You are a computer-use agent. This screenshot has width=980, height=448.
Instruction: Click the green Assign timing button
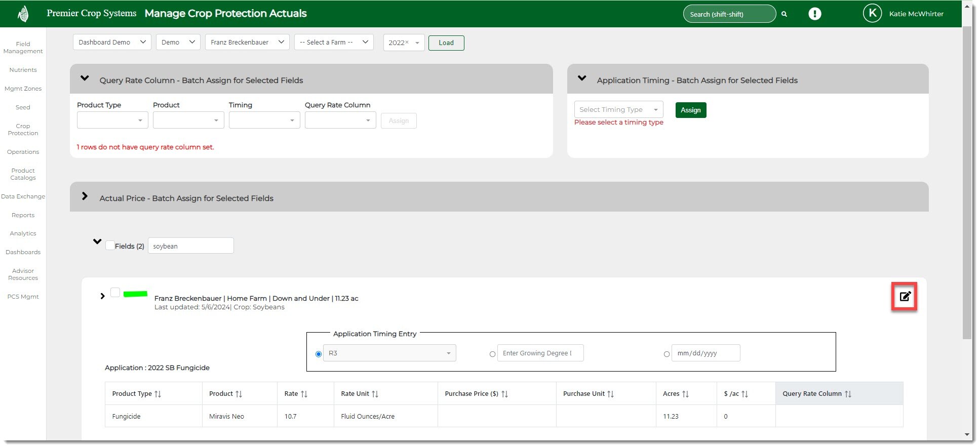pos(690,110)
